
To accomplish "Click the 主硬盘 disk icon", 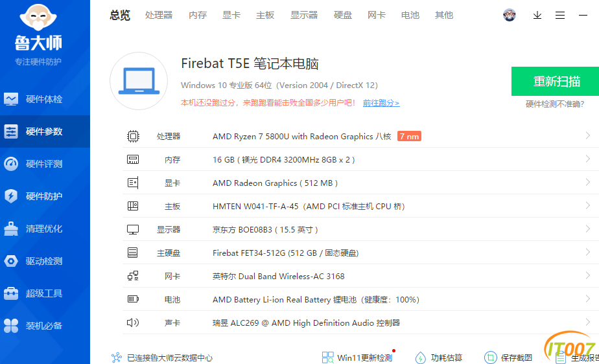I will [x=133, y=253].
